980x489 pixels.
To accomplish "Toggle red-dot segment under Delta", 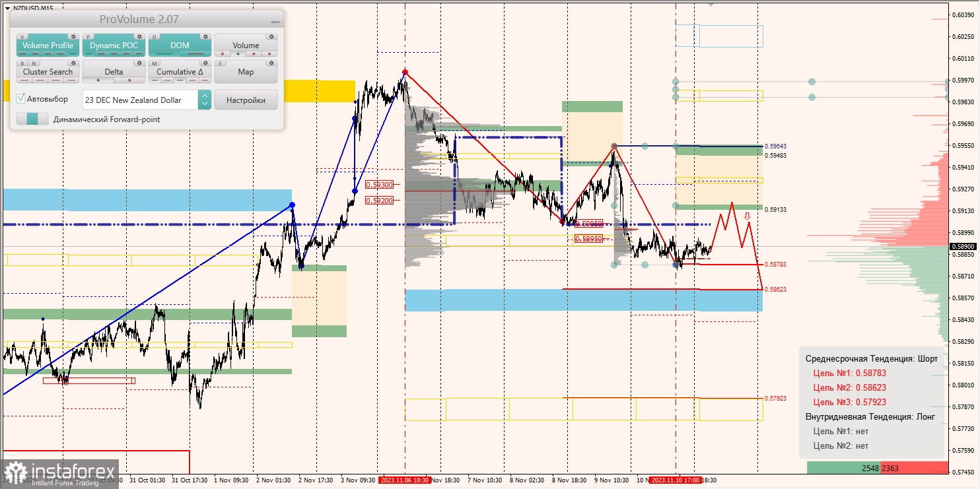I will (129, 80).
